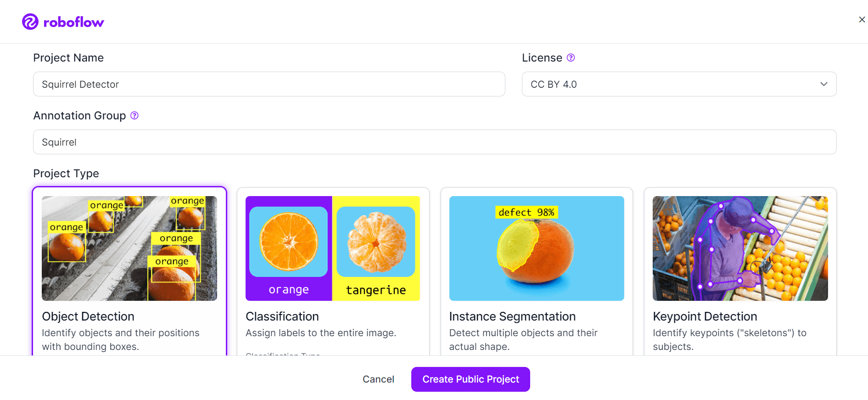This screenshot has width=868, height=400.
Task: Select the Instance Segmentation project type
Action: click(537, 271)
